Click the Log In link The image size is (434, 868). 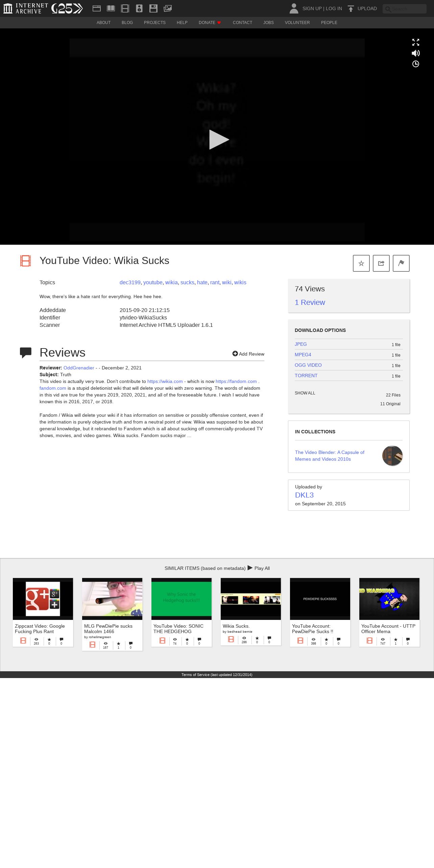334,8
